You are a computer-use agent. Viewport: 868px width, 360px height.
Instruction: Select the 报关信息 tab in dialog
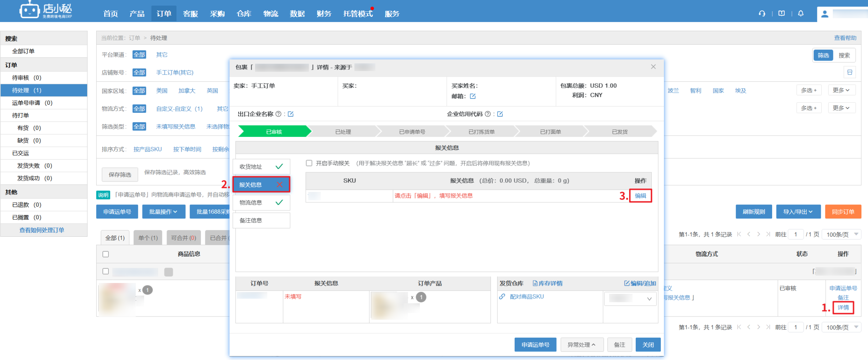(x=261, y=185)
